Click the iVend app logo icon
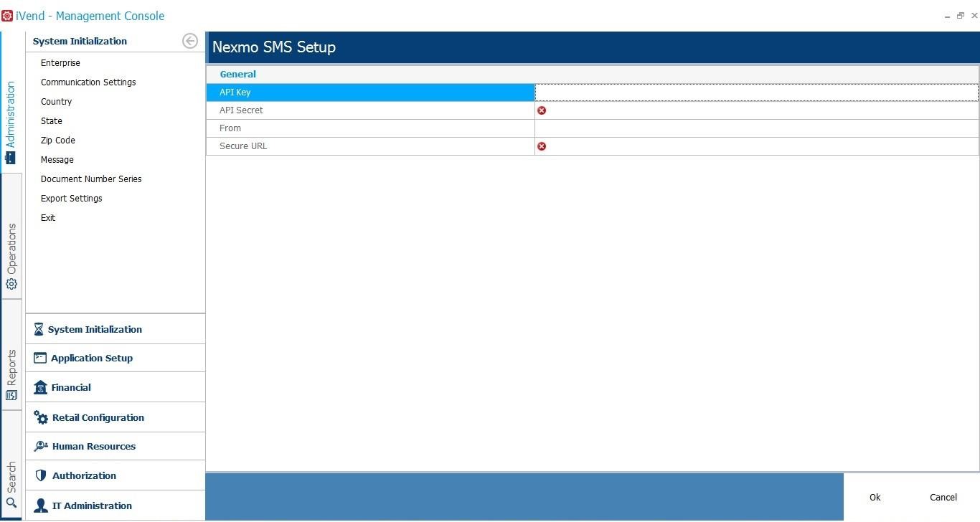 [x=7, y=16]
